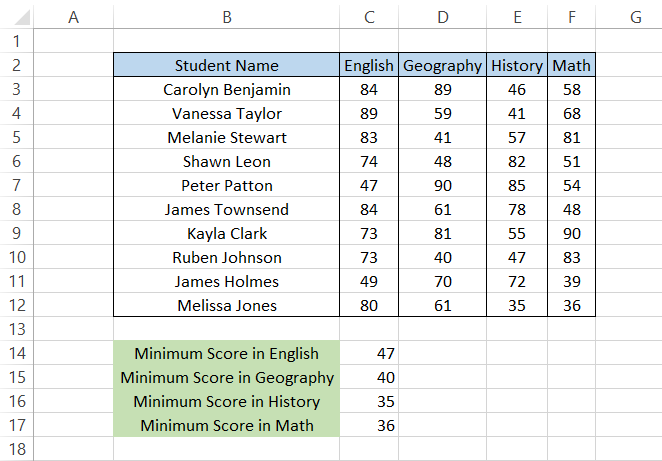Select the Minimum Score in Geography label
This screenshot has width=662, height=461.
pyautogui.click(x=227, y=378)
